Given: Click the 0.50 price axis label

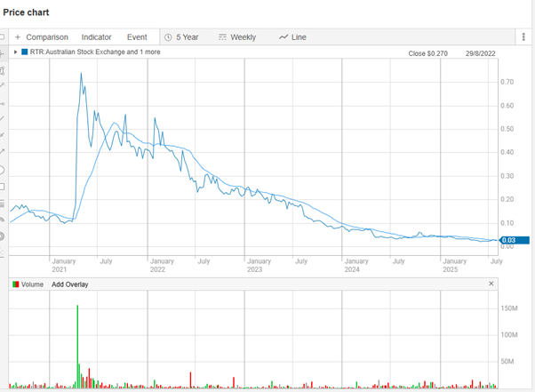Looking at the screenshot, I should pos(507,129).
